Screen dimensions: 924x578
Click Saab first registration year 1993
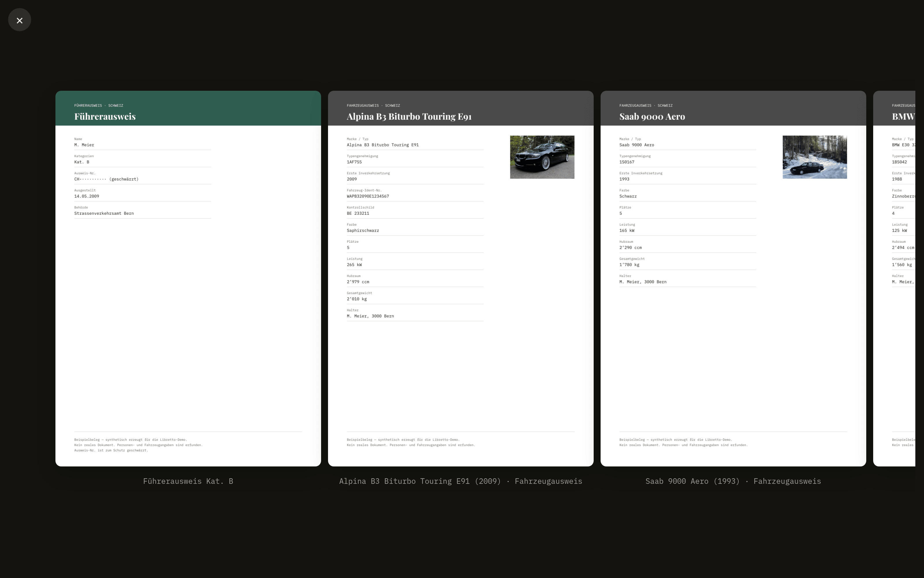tap(624, 179)
